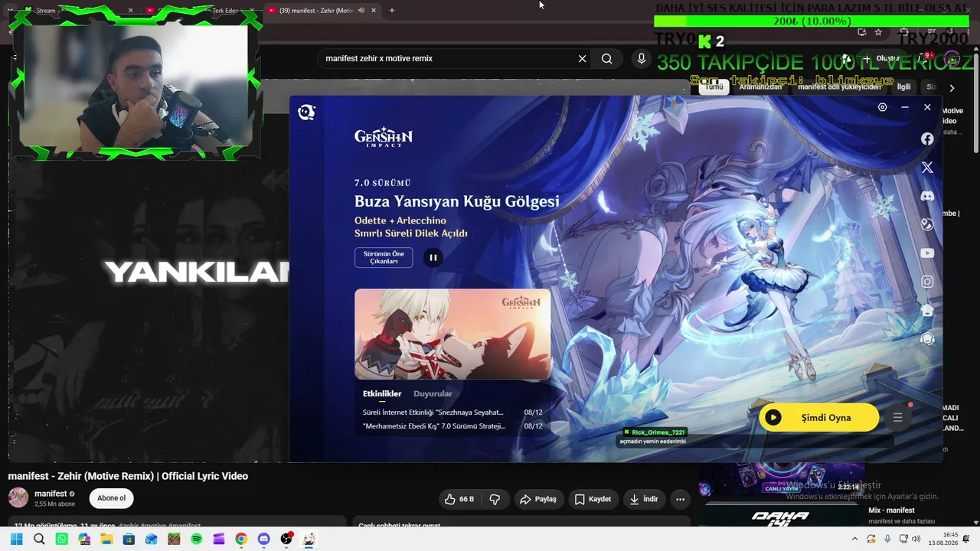Screen dimensions: 980x551
Task: Open customer support headset icon in launcher
Action: click(927, 339)
